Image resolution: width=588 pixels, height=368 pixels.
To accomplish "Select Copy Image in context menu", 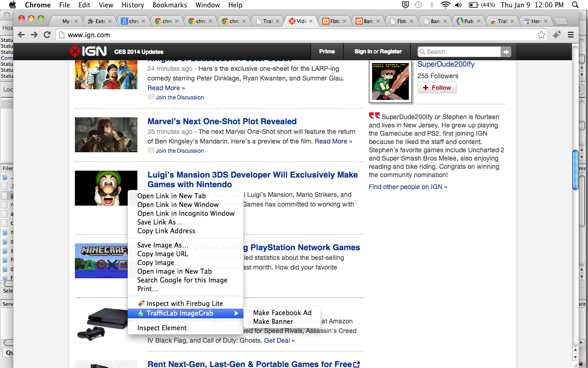I will point(155,263).
